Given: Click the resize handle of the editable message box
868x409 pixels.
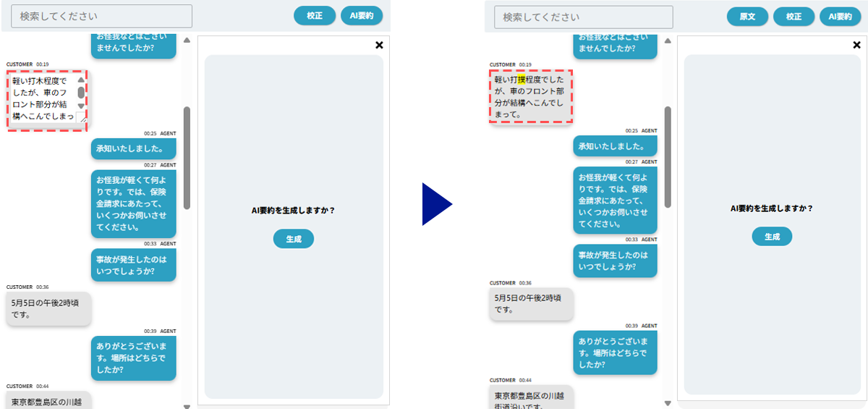Looking at the screenshot, I should (x=82, y=117).
